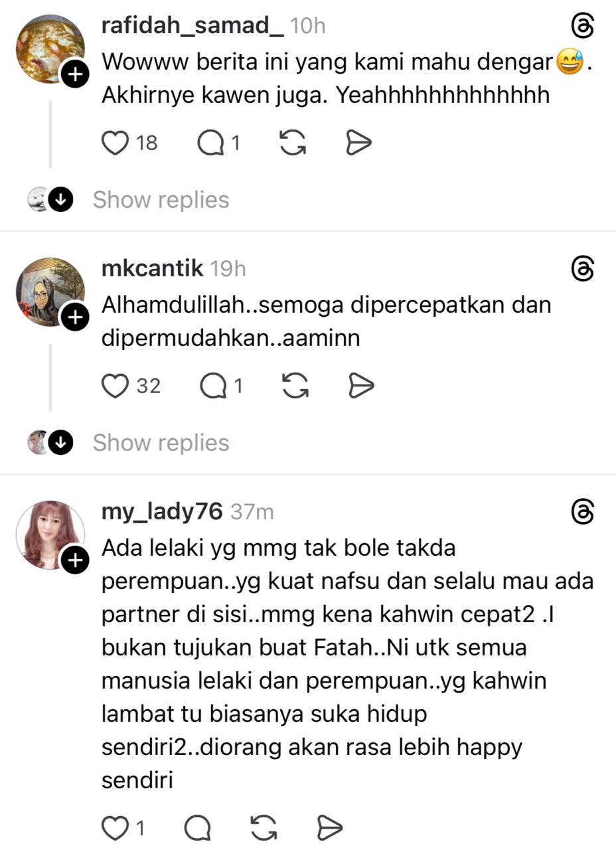Expand Show replies under mkcantik's comment
The height and width of the screenshot is (850, 616).
pyautogui.click(x=161, y=442)
